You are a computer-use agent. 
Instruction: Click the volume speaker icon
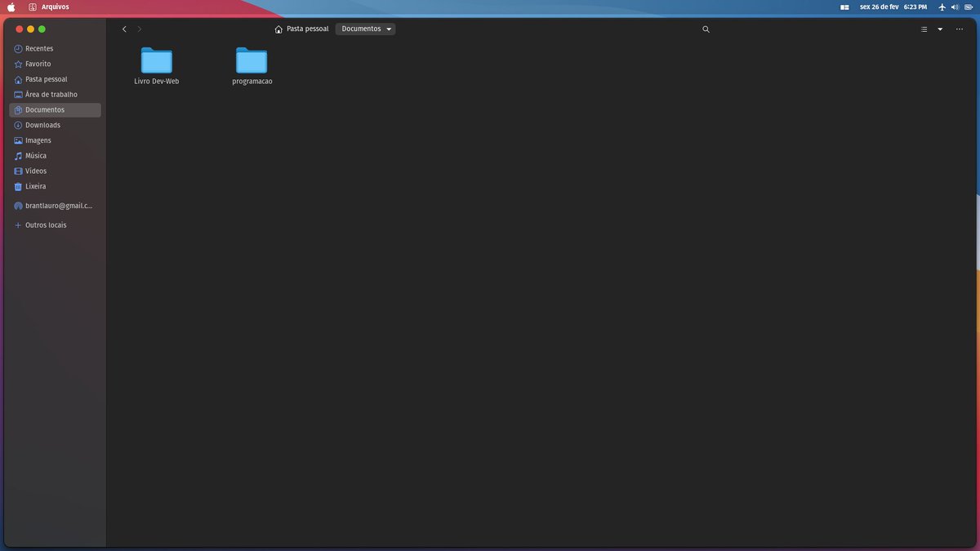pyautogui.click(x=955, y=7)
